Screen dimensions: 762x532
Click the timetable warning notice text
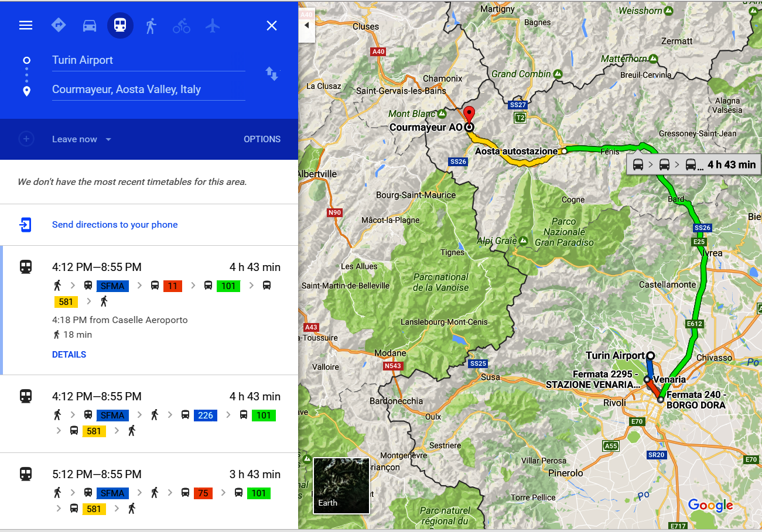point(132,182)
